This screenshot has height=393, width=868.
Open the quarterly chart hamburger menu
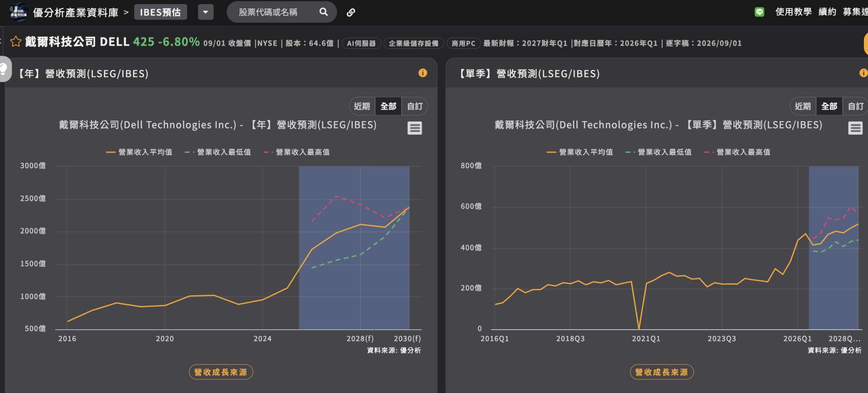coord(855,128)
